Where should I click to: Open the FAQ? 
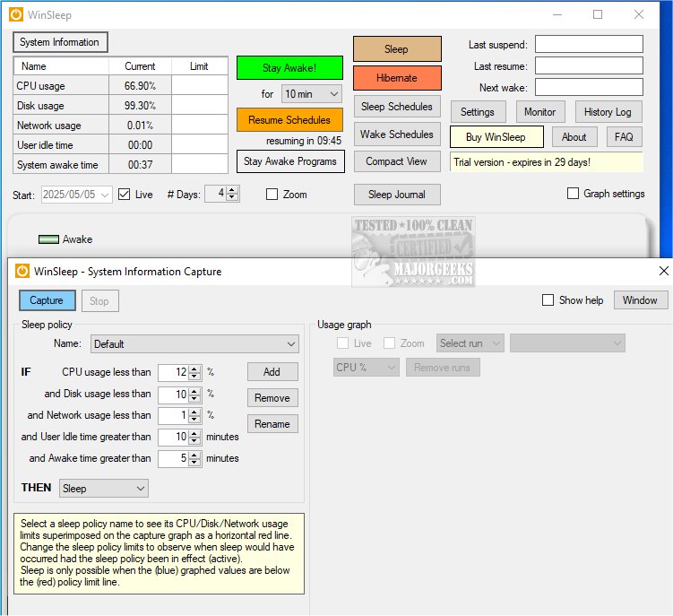point(625,137)
